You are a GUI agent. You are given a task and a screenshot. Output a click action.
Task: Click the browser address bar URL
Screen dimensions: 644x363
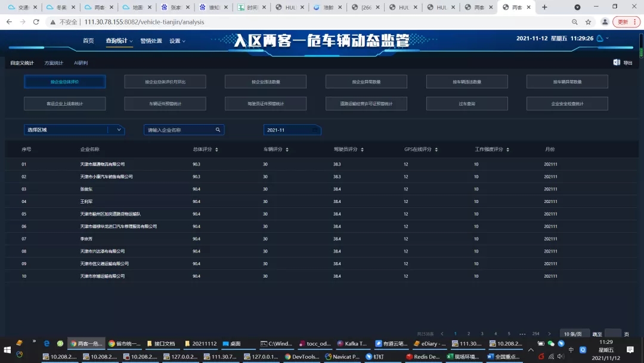click(144, 22)
